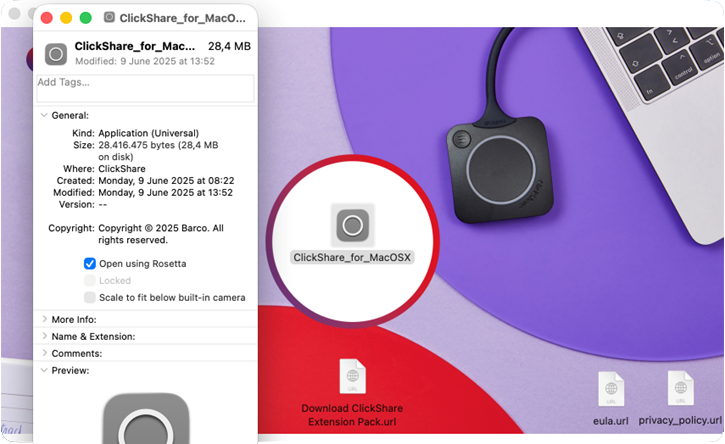Expand the Name & Extension section
This screenshot has width=725, height=444.
point(44,336)
